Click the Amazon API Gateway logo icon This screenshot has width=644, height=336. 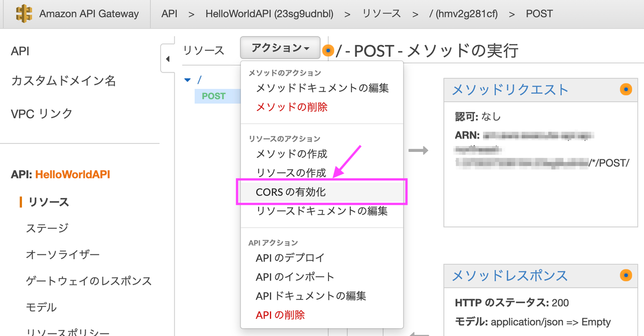(x=23, y=14)
